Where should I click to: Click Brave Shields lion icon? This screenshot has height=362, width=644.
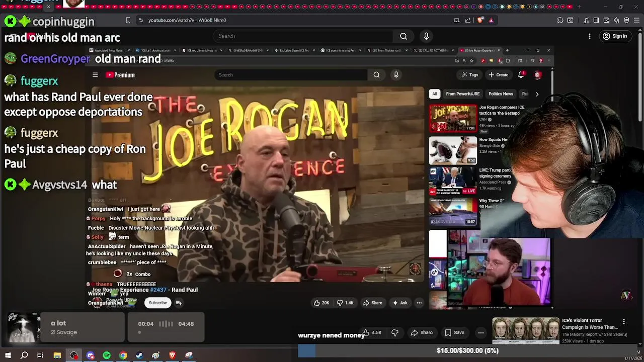pos(480,20)
